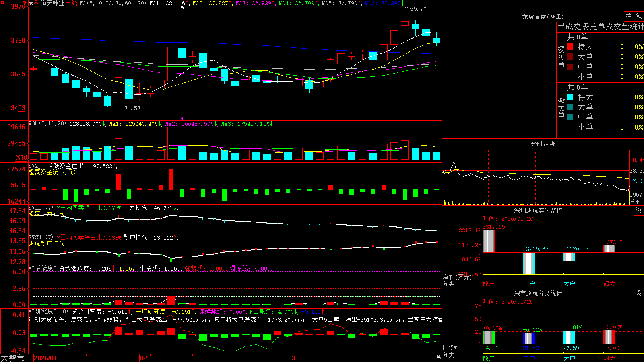Click the 03 month marker on timeline
644x362 pixels.
point(292,358)
